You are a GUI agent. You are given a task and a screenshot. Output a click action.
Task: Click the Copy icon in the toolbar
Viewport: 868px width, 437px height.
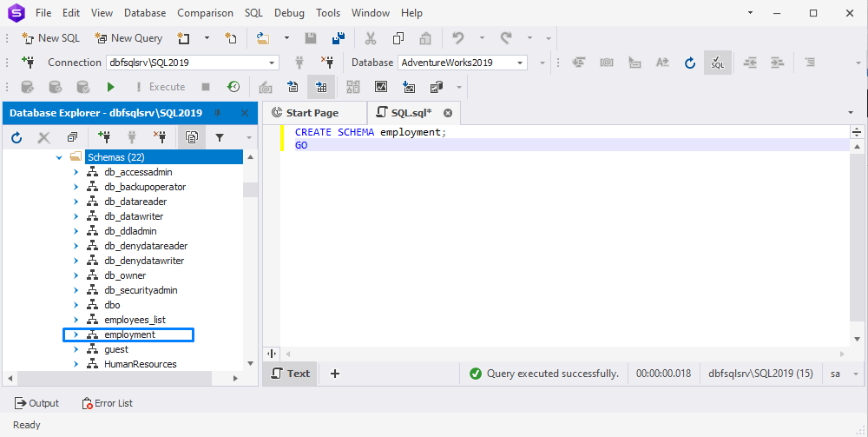(398, 38)
